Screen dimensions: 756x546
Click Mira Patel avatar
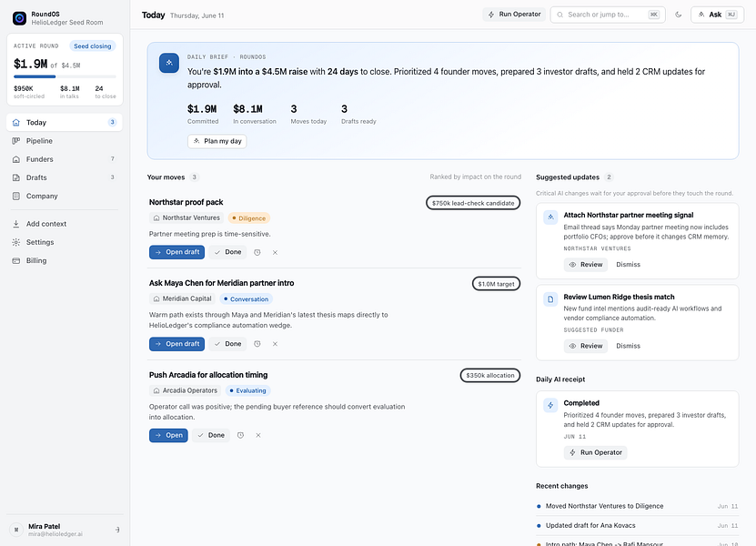pos(16,530)
